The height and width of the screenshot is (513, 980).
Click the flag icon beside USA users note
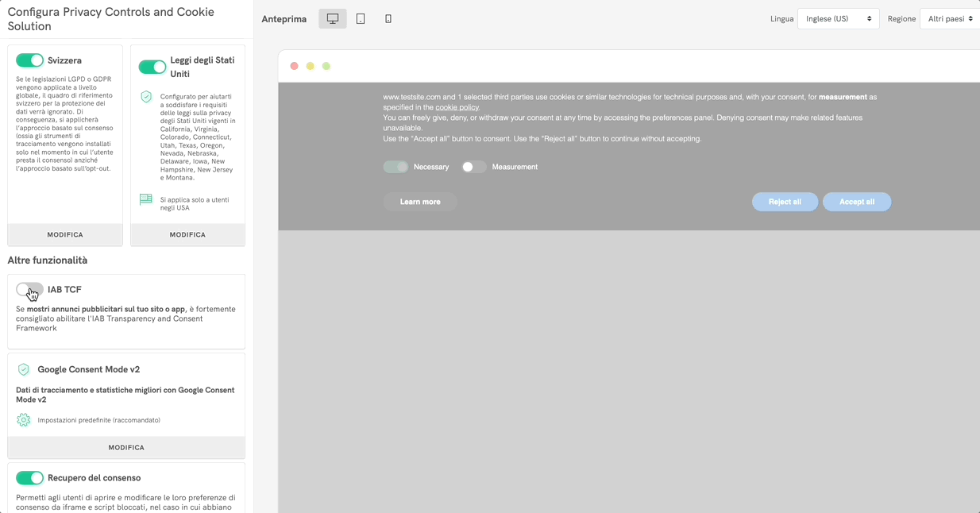coord(146,200)
